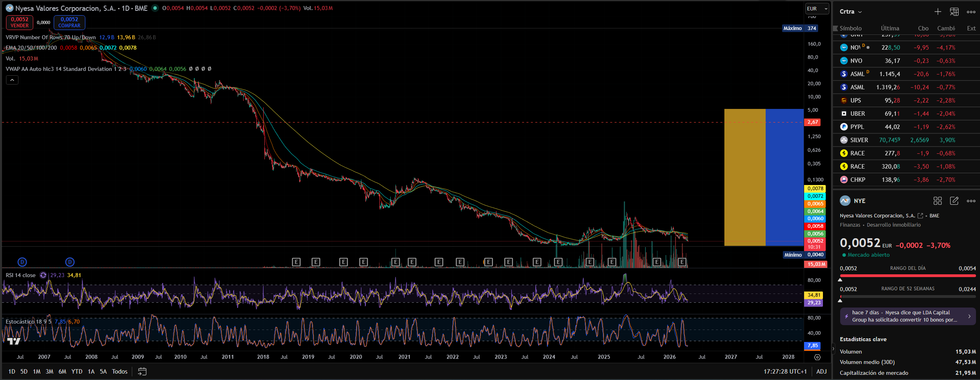Expand the Crtra watchlist dropdown
The image size is (980, 380).
click(851, 12)
